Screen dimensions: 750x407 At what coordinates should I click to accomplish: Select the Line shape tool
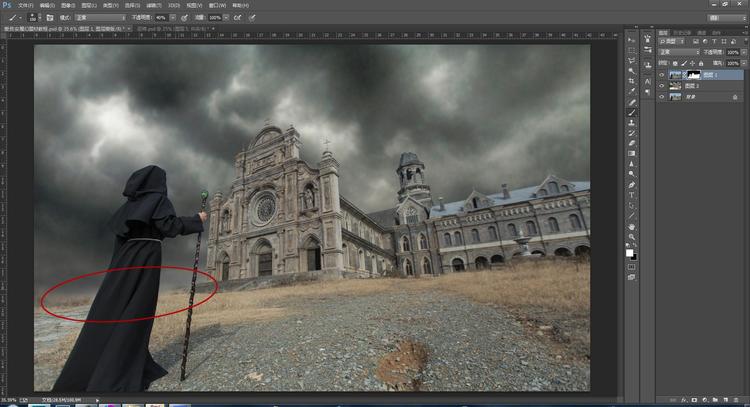tap(631, 216)
